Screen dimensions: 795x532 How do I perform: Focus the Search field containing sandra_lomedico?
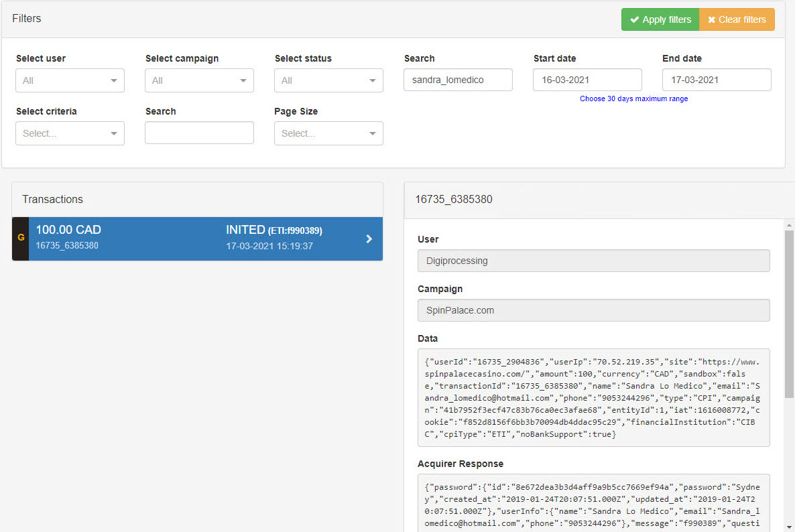458,80
